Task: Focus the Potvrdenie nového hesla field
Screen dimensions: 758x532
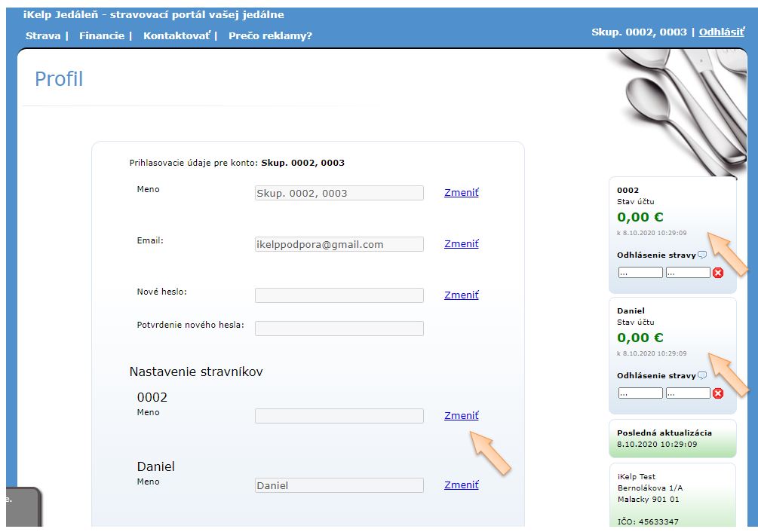Action: (x=339, y=329)
